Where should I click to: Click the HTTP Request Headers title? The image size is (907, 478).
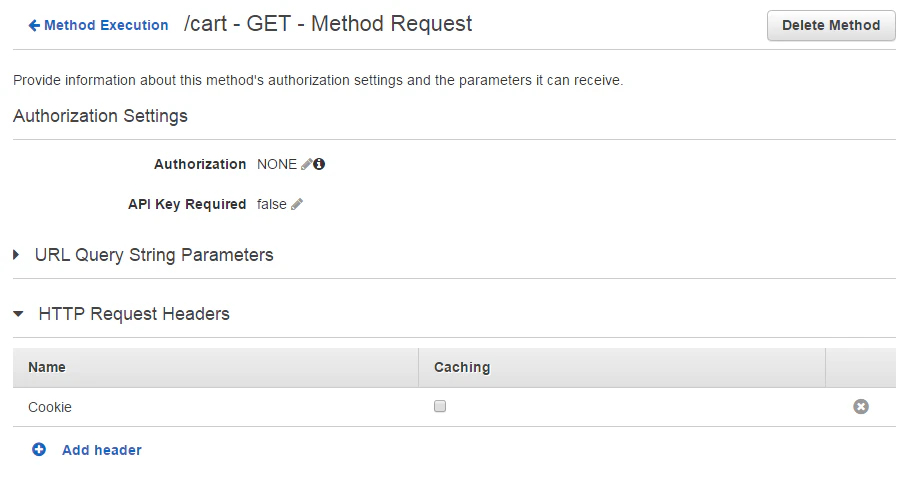(x=134, y=314)
